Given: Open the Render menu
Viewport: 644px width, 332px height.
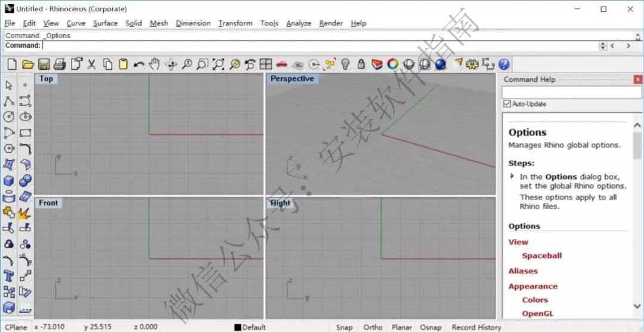Looking at the screenshot, I should click(331, 23).
